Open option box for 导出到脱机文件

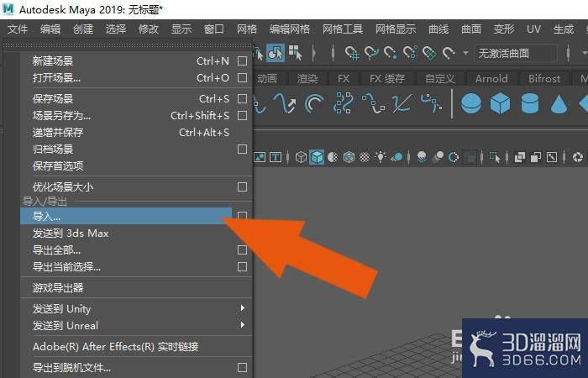(x=242, y=368)
